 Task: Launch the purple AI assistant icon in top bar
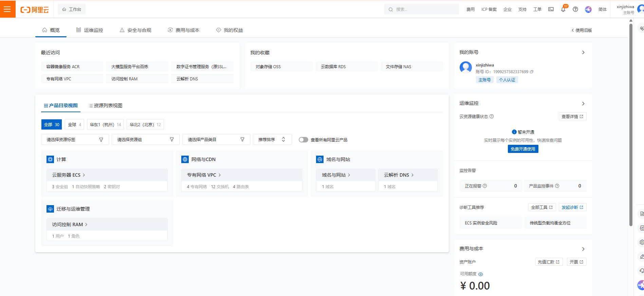[588, 9]
